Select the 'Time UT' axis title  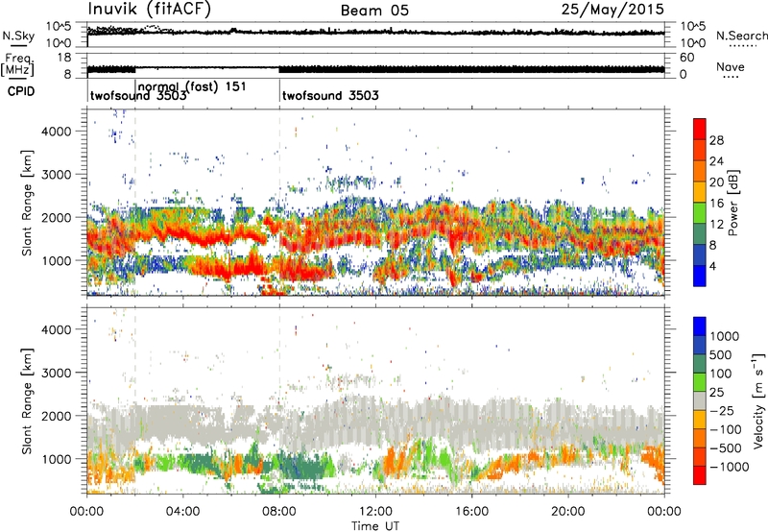pos(375,526)
